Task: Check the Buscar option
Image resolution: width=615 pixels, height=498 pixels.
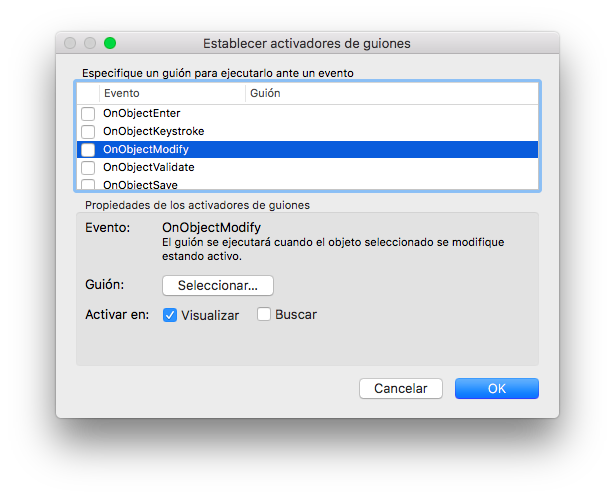Action: click(264, 314)
